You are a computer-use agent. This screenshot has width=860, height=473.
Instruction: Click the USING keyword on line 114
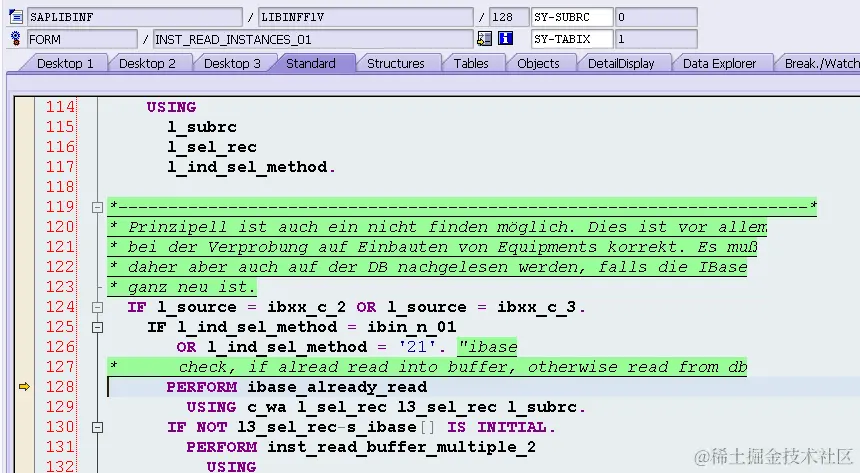(171, 107)
